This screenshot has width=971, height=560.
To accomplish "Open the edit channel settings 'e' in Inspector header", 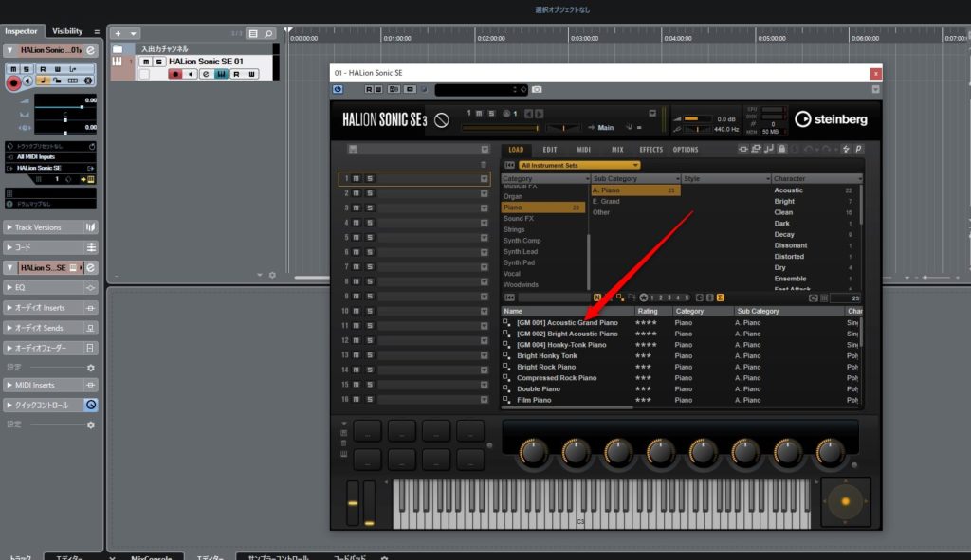I will click(90, 50).
